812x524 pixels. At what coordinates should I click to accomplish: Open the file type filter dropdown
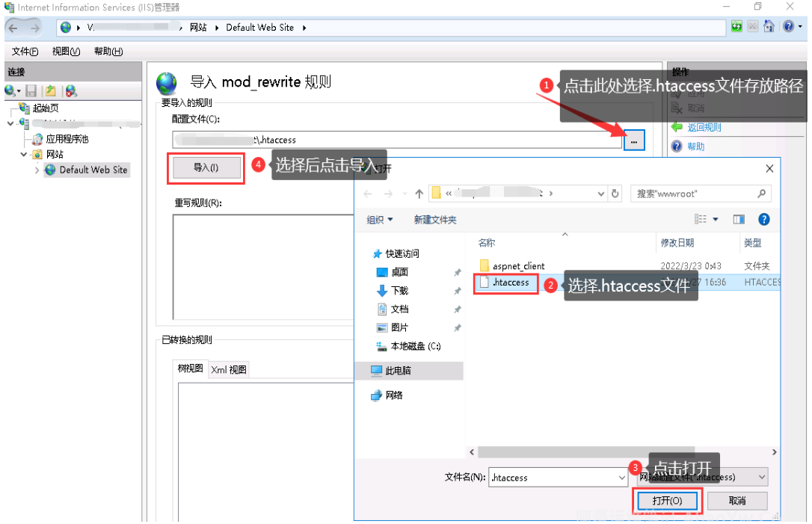tap(762, 477)
